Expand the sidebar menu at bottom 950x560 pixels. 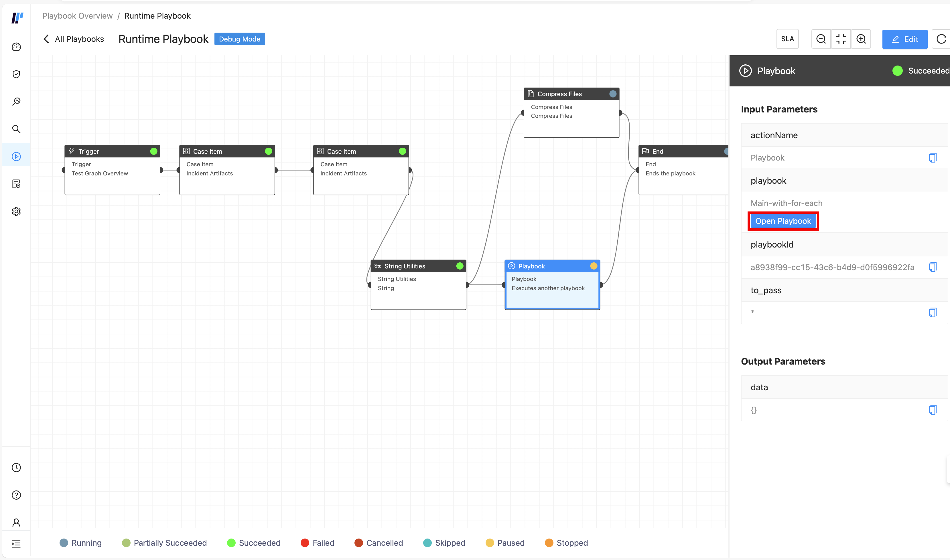click(x=16, y=544)
